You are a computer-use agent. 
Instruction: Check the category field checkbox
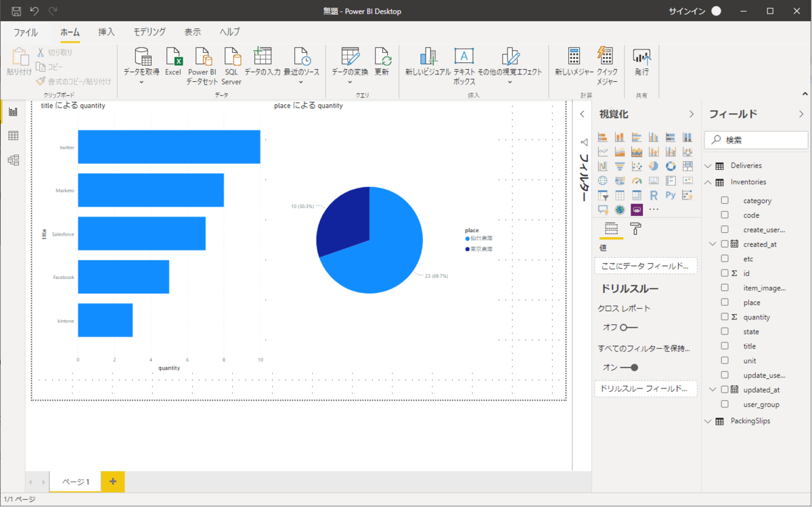[x=725, y=200]
